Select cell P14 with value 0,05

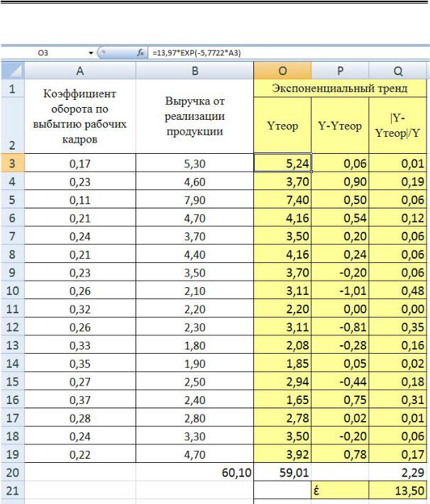340,363
